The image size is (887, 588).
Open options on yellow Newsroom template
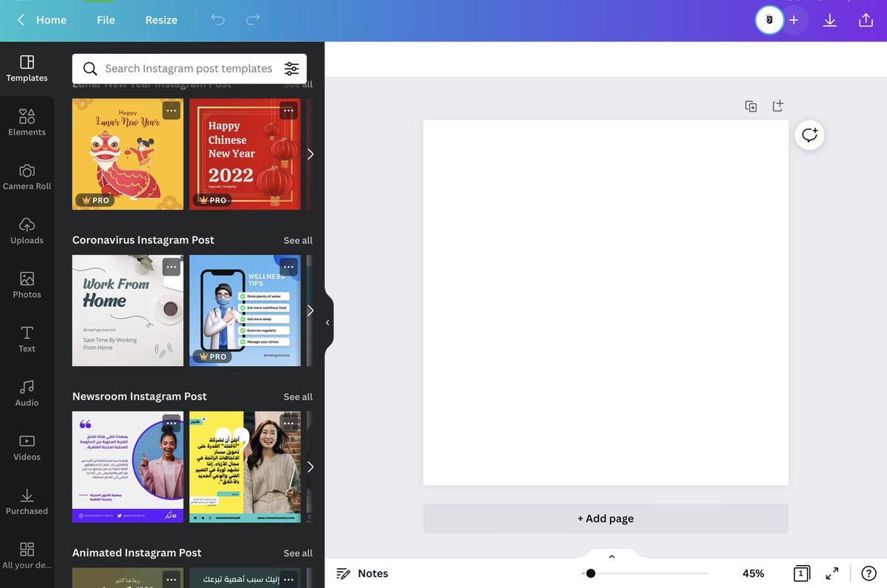click(288, 424)
